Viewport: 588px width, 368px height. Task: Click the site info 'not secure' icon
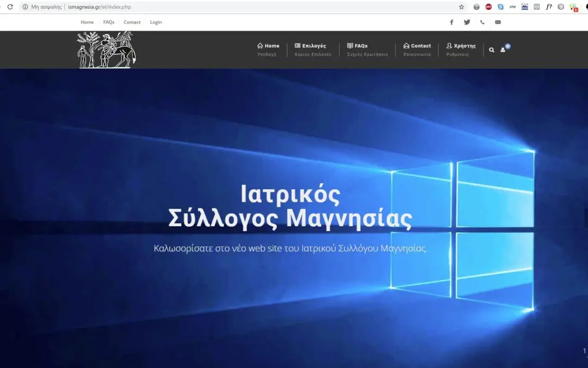pyautogui.click(x=25, y=7)
